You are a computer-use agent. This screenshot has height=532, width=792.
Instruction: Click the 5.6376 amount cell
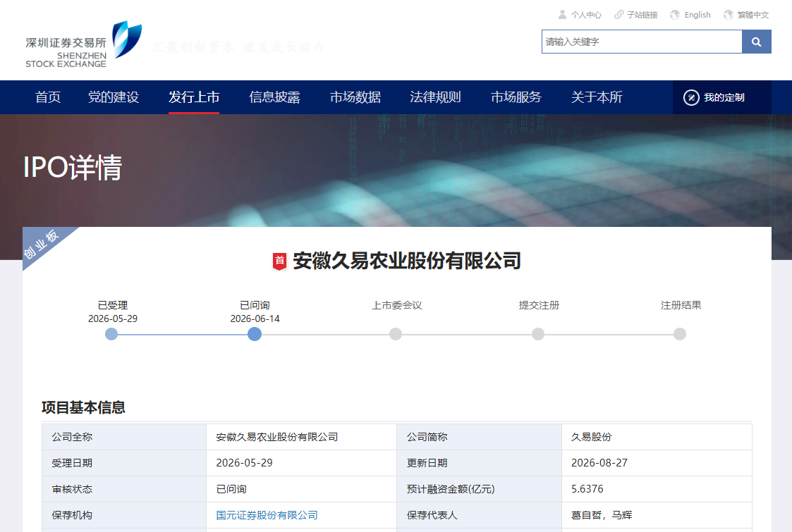657,489
